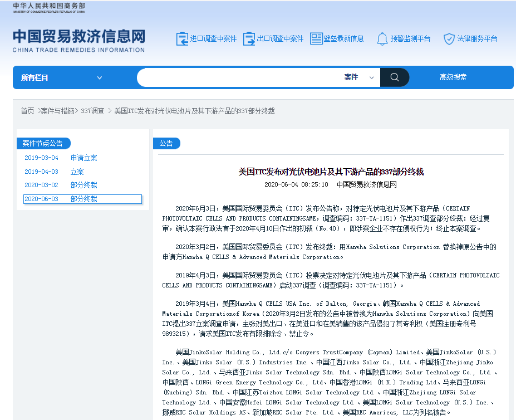The height and width of the screenshot is (420, 516).
Task: Click the 法律服务平台 shield icon
Action: (449, 39)
